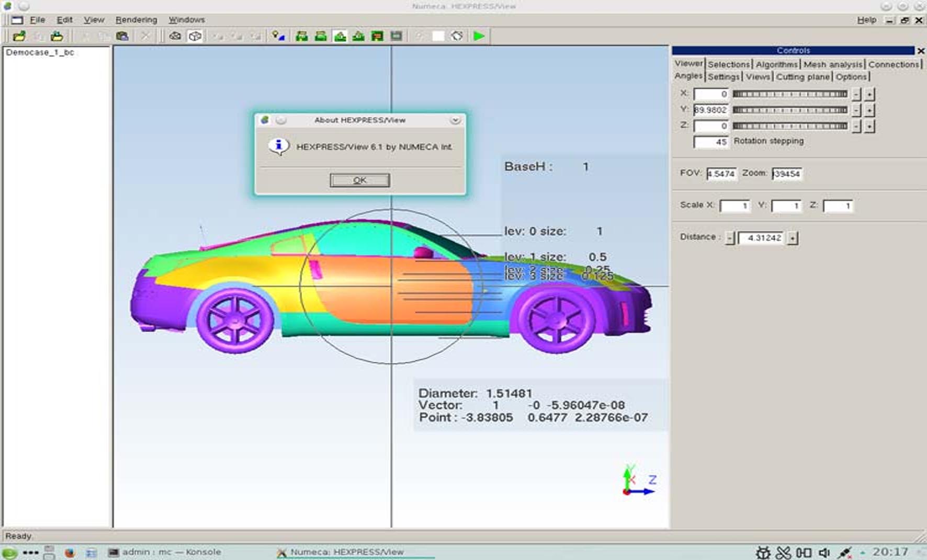Increase Distance with the plus button

(x=793, y=238)
